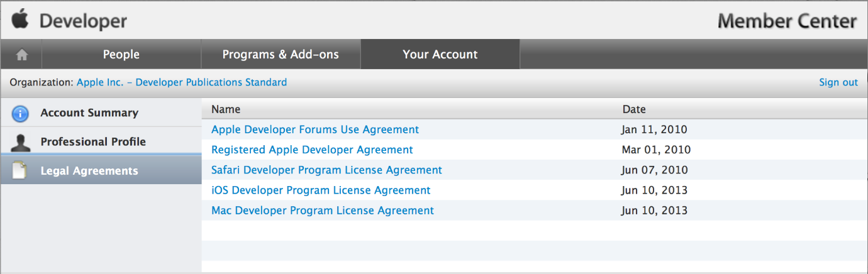
Task: Click the Apple logo icon
Action: [20, 19]
